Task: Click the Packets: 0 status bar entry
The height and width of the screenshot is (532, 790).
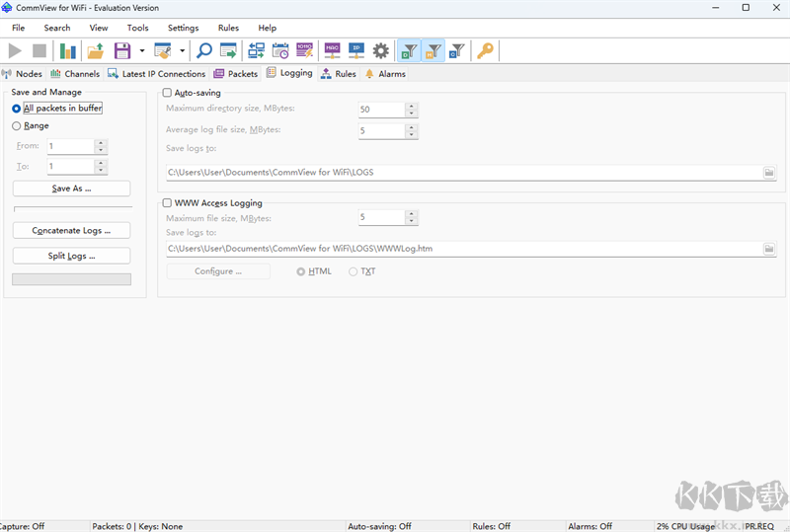Action: [x=112, y=526]
